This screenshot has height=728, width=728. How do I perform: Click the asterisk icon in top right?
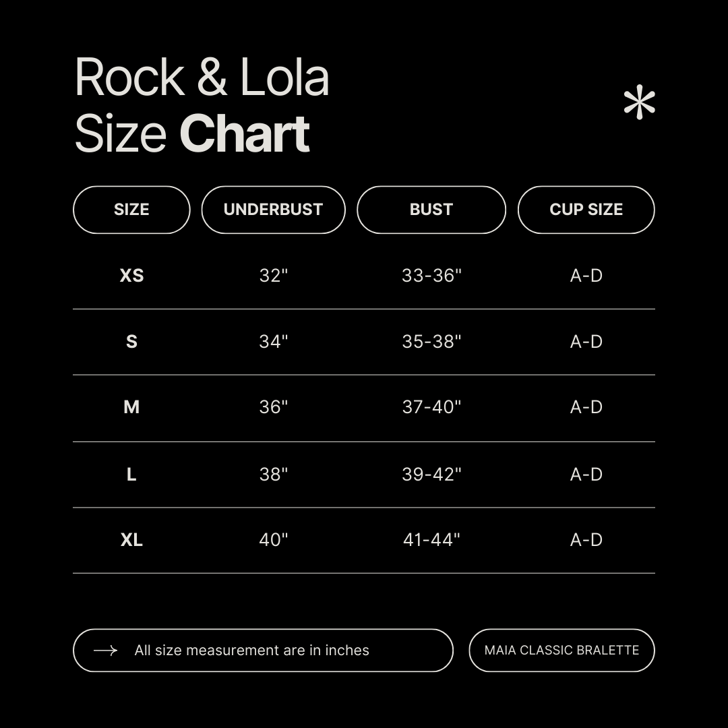[639, 104]
